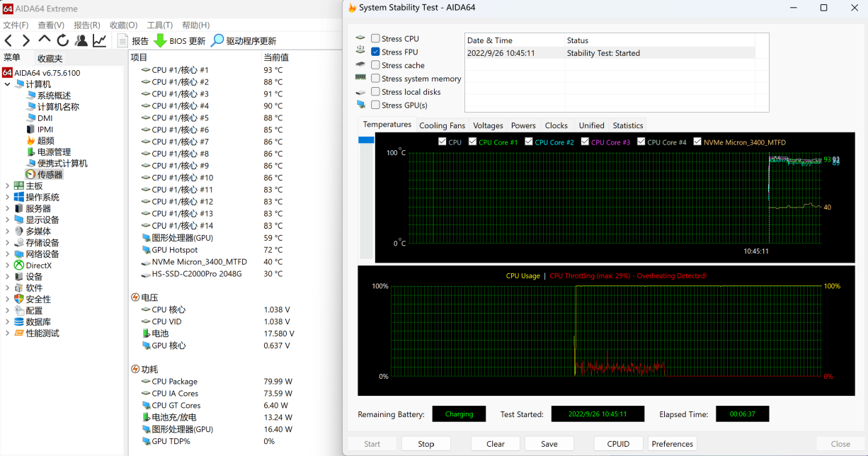
Task: Enable the Stress system memory checkbox
Action: [x=375, y=79]
